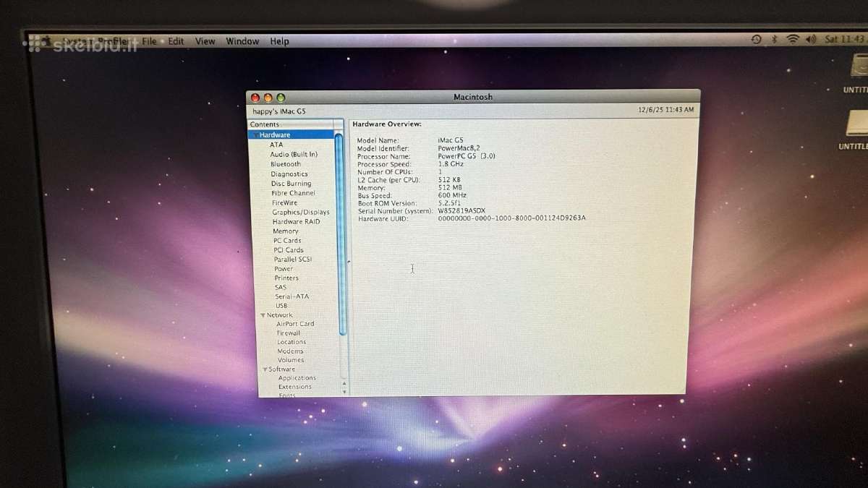Select the Disc Burning entry
Image resolution: width=868 pixels, height=488 pixels.
[x=292, y=184]
